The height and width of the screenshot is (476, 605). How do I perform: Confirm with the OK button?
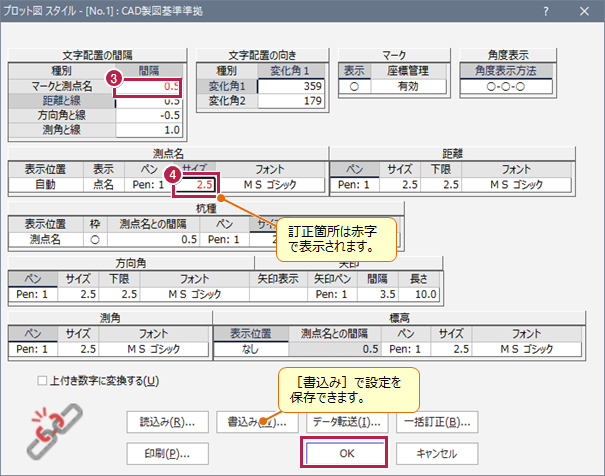pos(345,453)
